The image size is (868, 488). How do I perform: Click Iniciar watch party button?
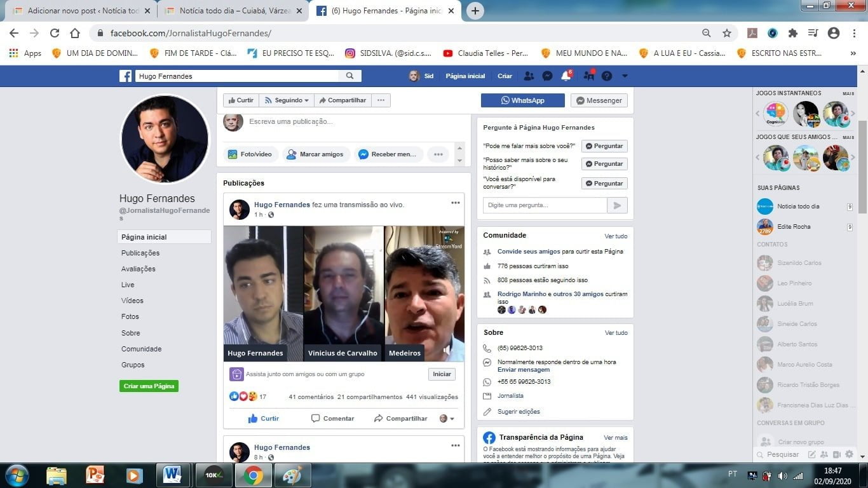click(x=442, y=374)
